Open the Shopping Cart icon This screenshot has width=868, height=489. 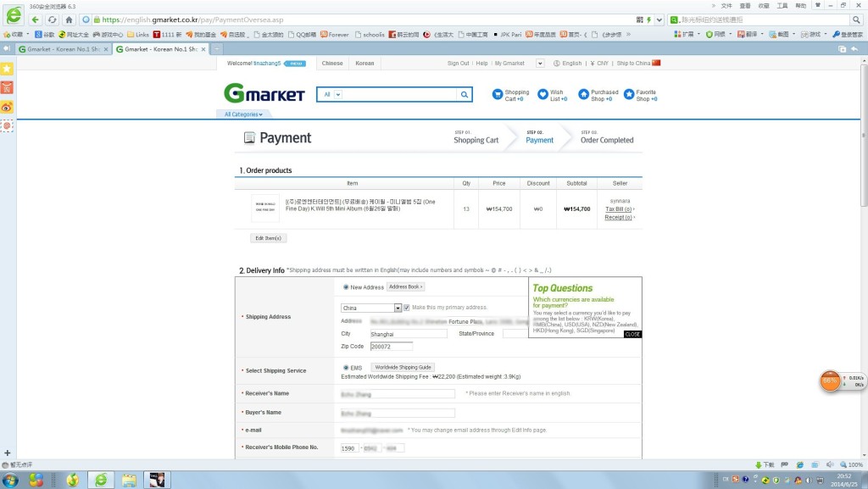pos(497,95)
